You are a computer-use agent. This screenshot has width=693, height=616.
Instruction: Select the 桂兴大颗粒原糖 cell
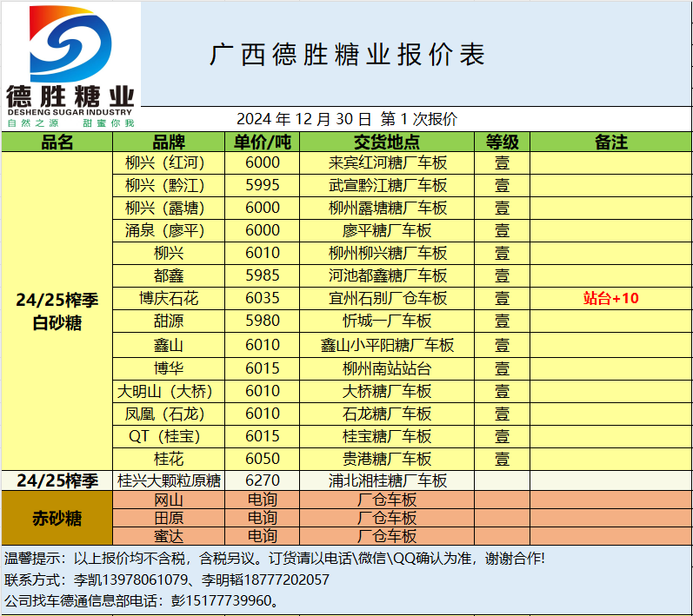coord(169,480)
